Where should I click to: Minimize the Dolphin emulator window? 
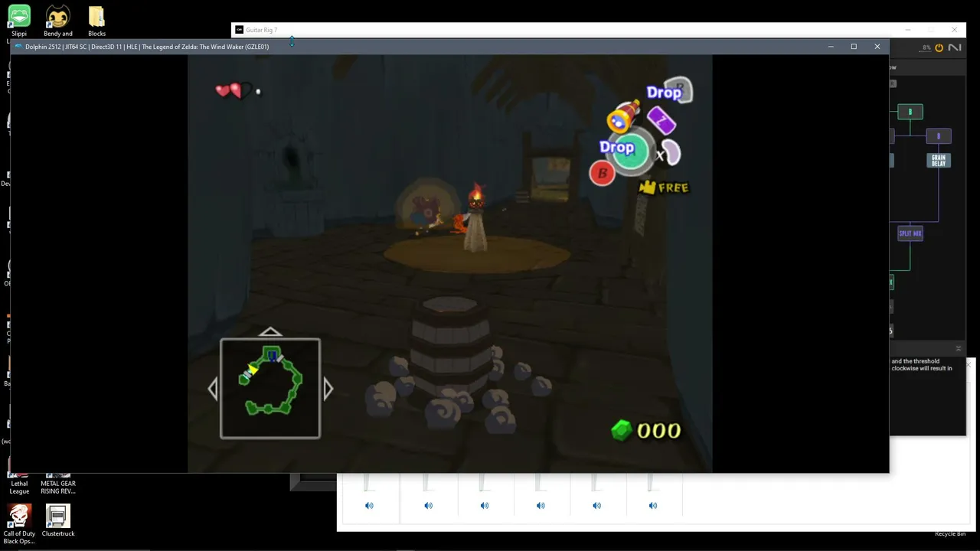coord(831,47)
